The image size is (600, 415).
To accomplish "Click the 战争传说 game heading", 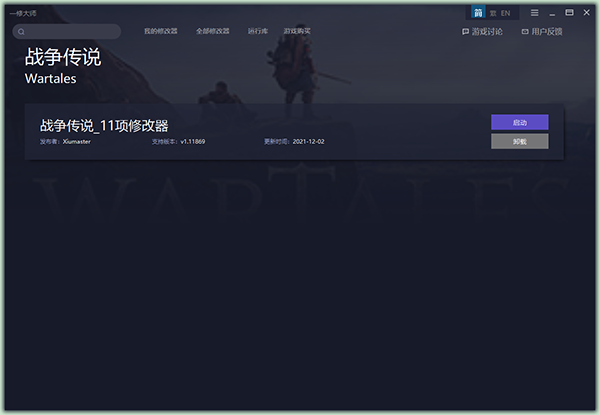I will (63, 57).
